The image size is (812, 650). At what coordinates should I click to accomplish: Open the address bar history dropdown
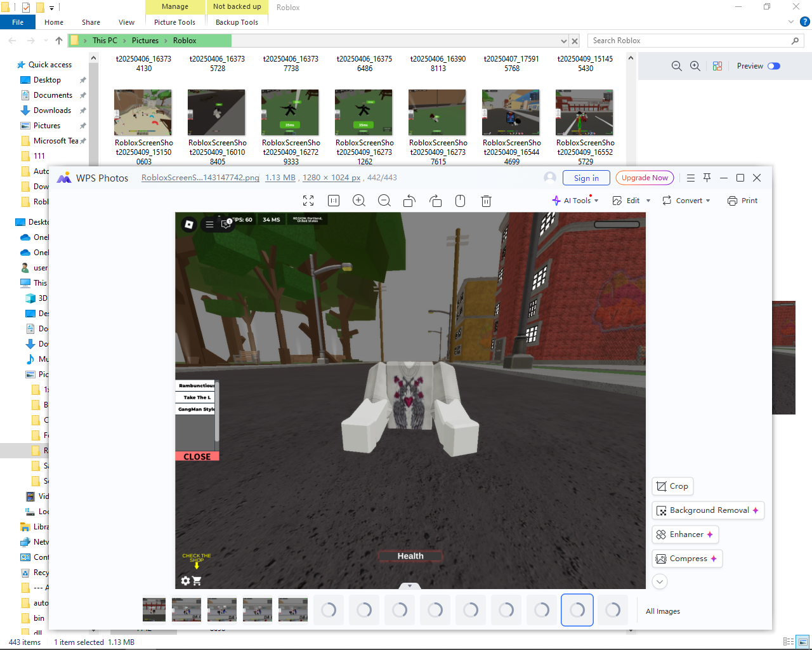point(564,41)
